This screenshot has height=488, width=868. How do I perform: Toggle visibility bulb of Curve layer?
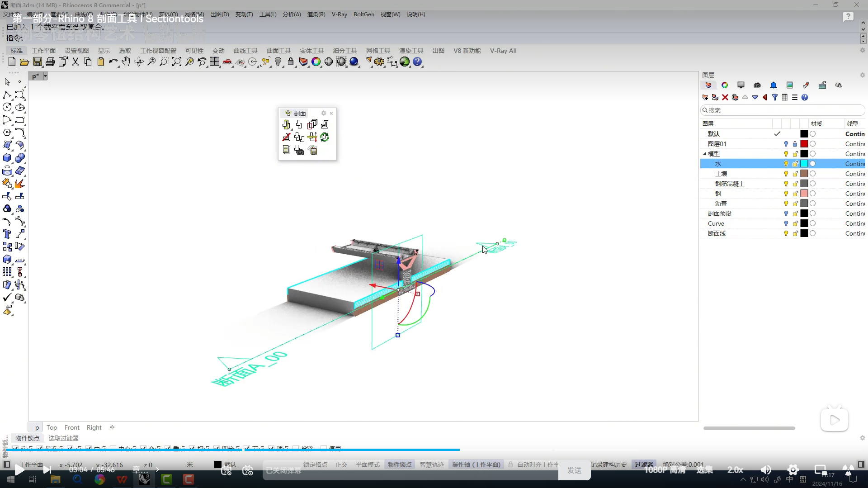click(x=786, y=223)
